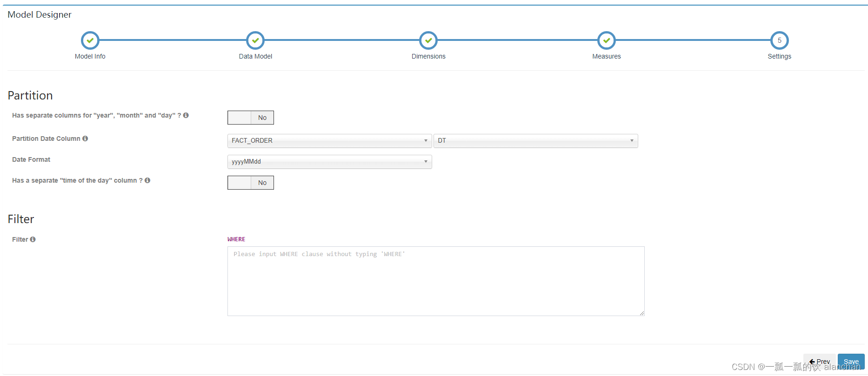This screenshot has width=868, height=376.
Task: Click the Model Designer title
Action: (x=40, y=14)
